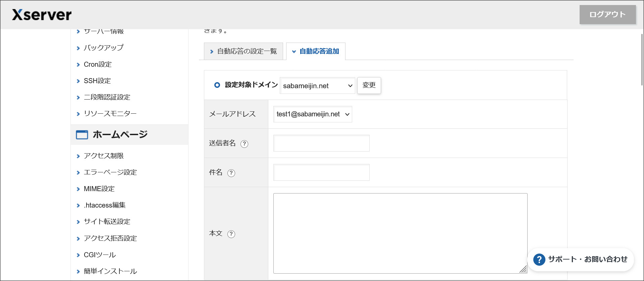Click the textarea resize handle icon
Screen dimensions: 644x281
click(x=523, y=269)
